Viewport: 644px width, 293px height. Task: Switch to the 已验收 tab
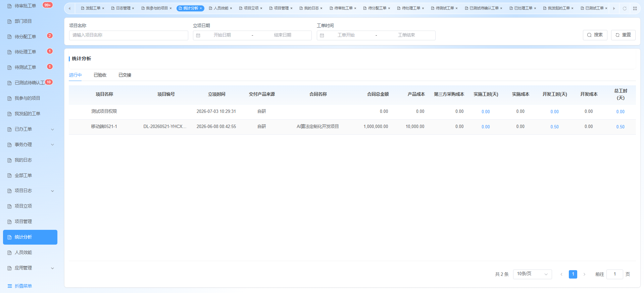click(100, 75)
